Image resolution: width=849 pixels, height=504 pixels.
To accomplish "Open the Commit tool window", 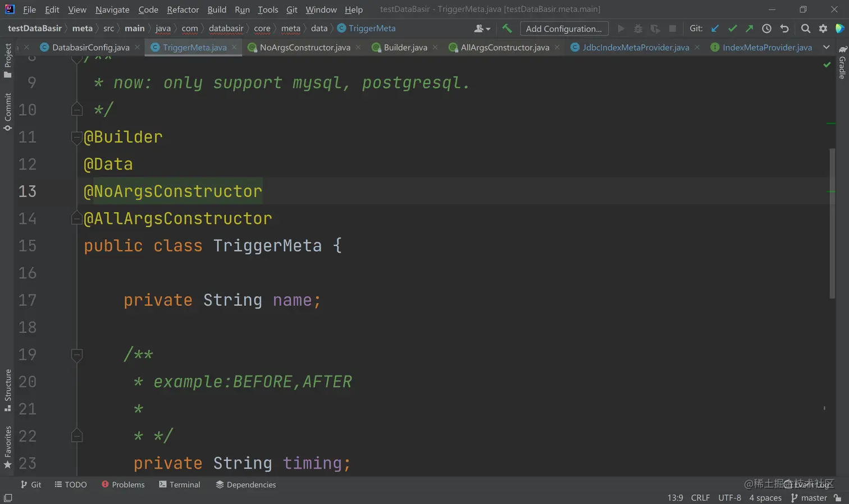I will coord(8,112).
